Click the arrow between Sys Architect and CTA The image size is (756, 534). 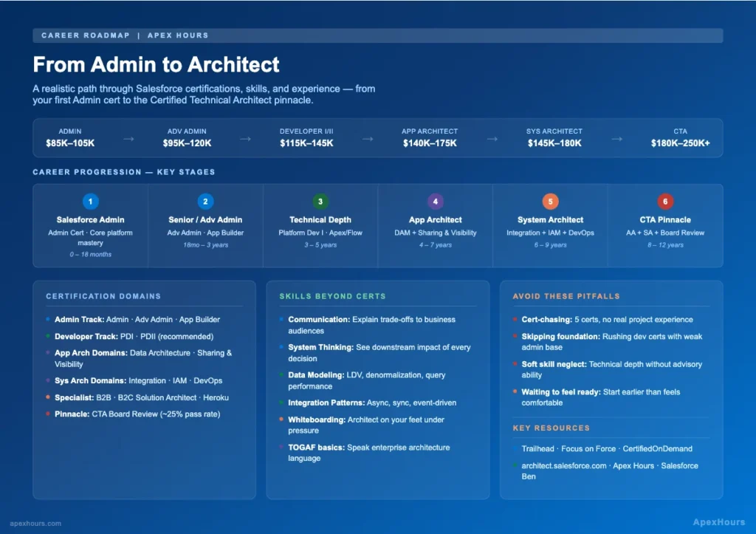[x=616, y=138]
